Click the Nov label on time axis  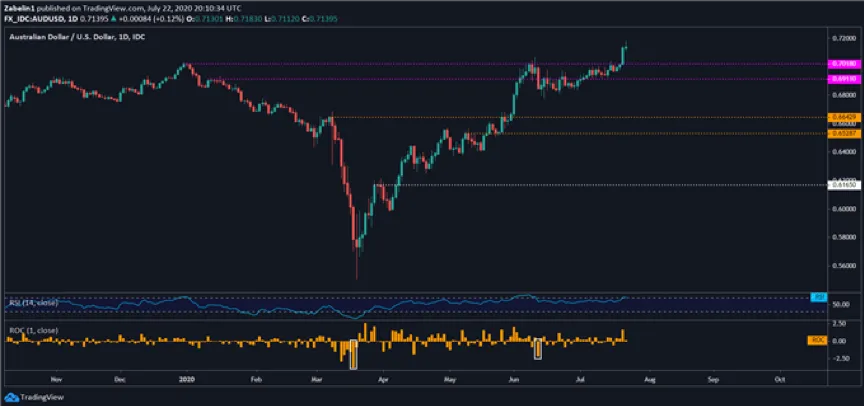tap(55, 379)
